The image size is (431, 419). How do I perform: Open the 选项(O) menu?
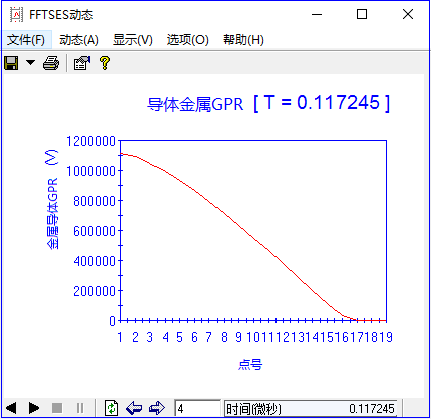[x=188, y=40]
